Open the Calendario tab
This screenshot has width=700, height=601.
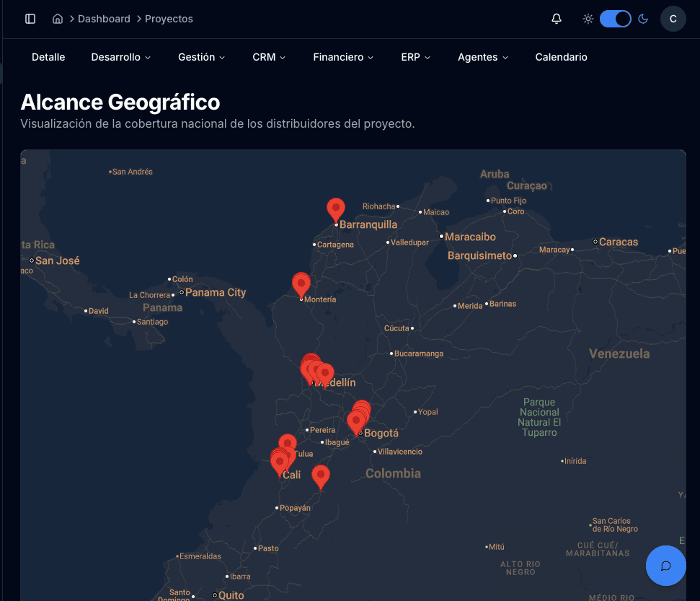tap(561, 57)
